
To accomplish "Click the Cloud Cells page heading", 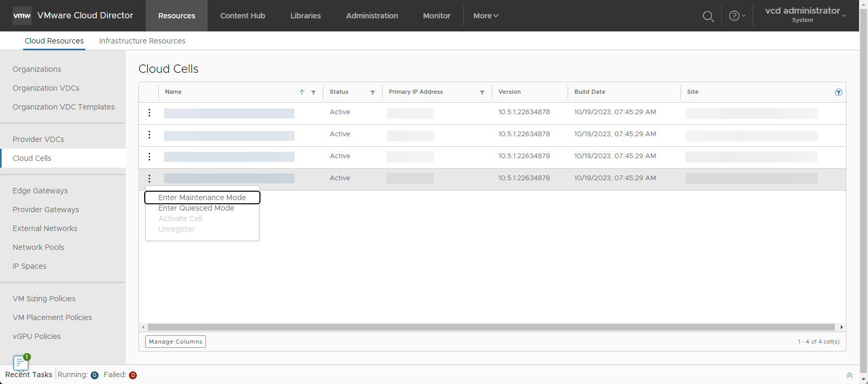I will click(x=168, y=69).
